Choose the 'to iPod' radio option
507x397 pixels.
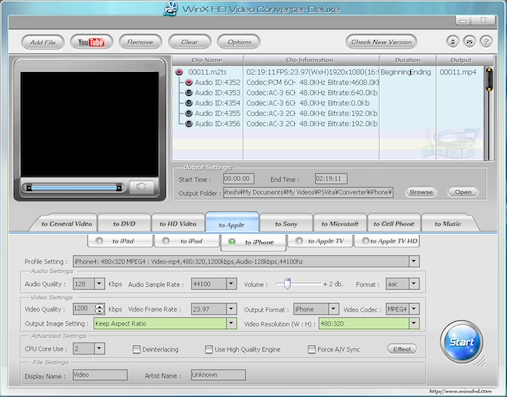coord(166,241)
